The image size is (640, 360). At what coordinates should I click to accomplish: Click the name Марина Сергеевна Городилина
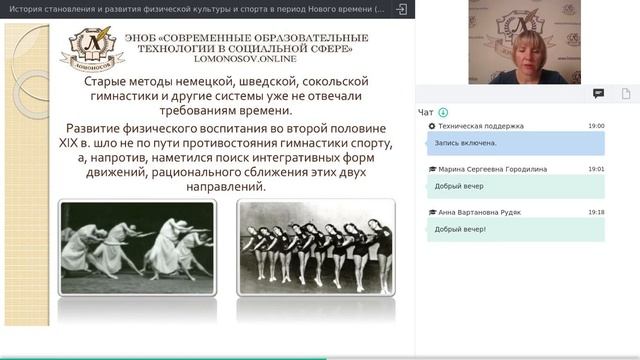(493, 169)
